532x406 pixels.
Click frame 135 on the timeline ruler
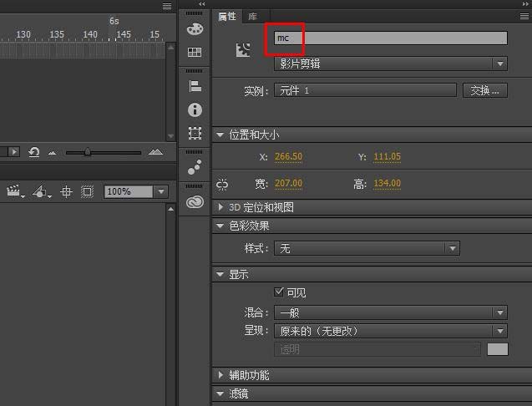pyautogui.click(x=57, y=34)
